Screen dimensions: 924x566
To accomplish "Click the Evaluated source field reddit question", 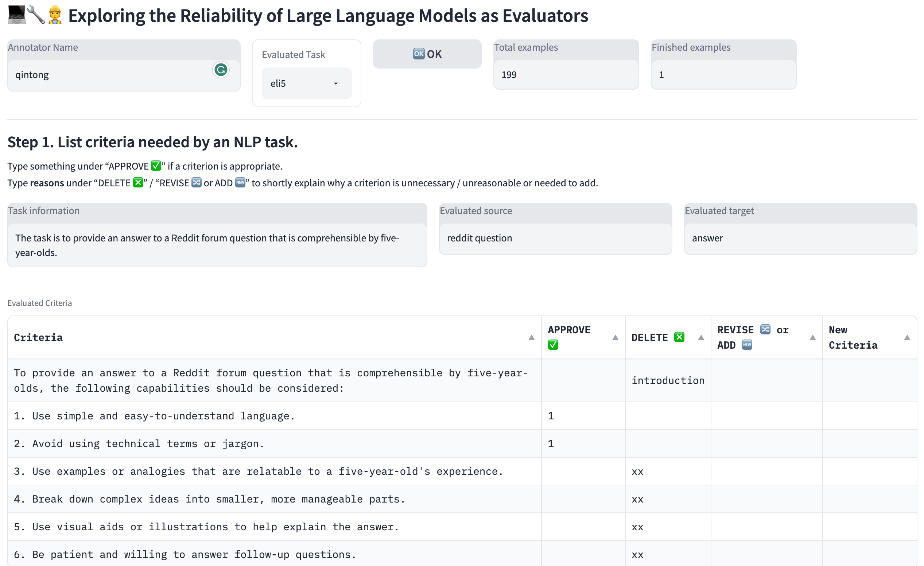I will pyautogui.click(x=555, y=239).
